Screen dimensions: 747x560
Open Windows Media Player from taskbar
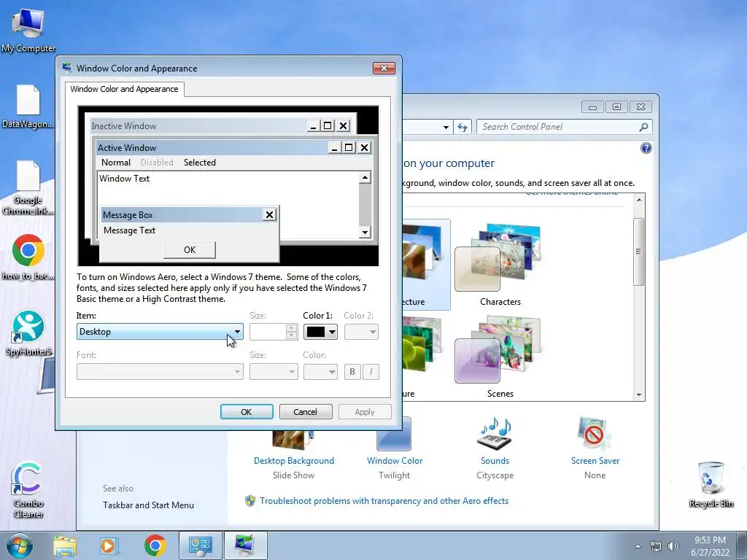108,545
